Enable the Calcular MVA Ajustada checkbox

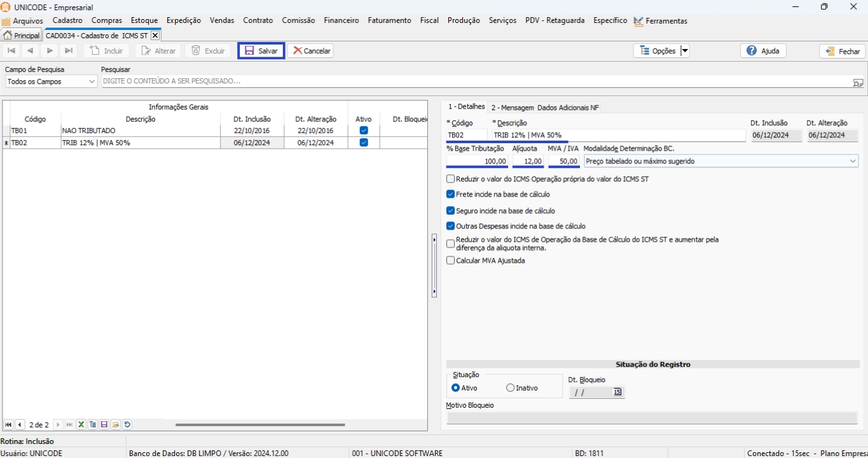coord(451,261)
